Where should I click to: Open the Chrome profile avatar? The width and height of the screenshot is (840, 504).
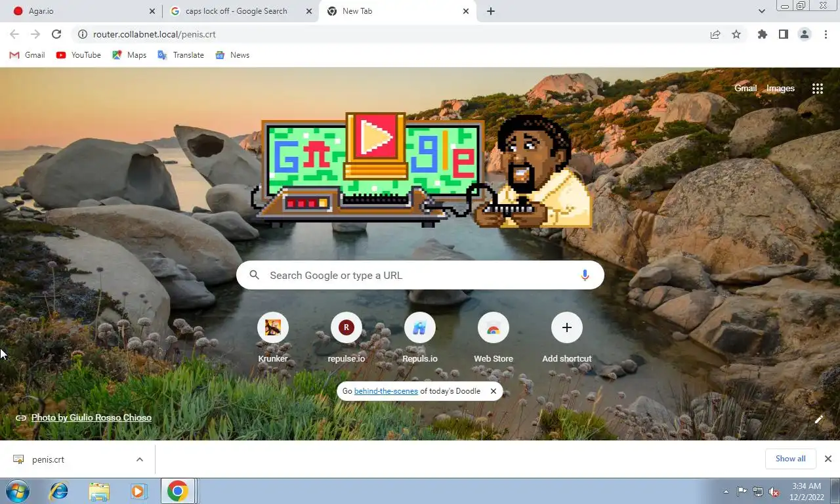click(805, 34)
